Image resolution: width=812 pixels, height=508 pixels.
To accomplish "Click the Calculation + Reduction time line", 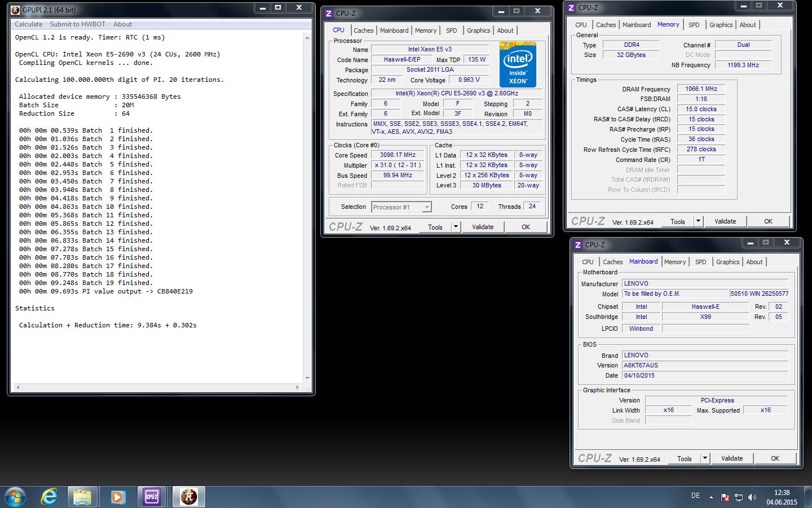I will pos(108,325).
